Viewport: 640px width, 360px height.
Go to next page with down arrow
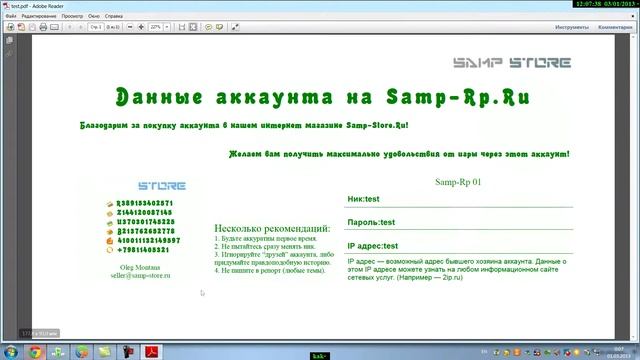coord(81,27)
